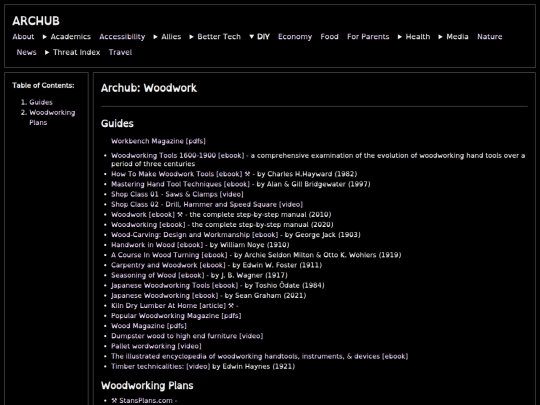The width and height of the screenshot is (540, 405).
Task: Open the Economy page
Action: point(295,37)
